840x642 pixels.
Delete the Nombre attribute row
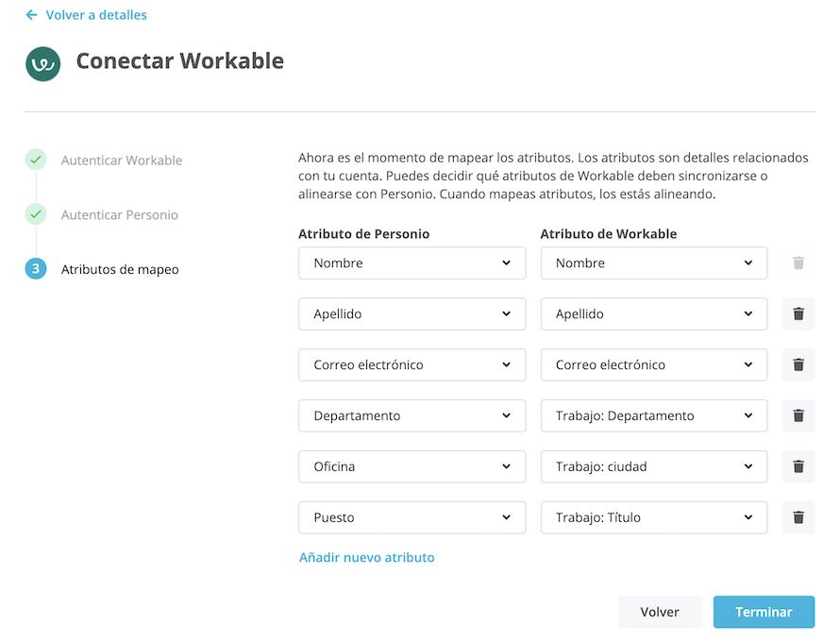(x=798, y=262)
